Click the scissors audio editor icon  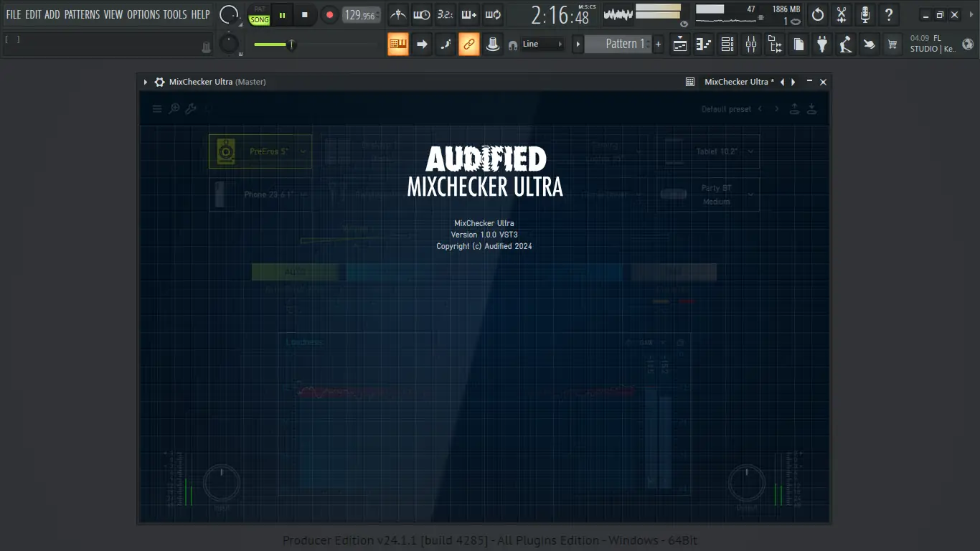[842, 14]
